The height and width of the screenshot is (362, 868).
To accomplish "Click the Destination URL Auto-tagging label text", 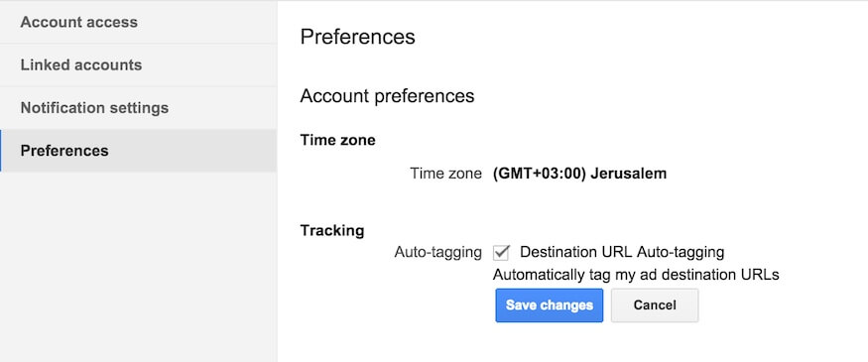I will coord(622,252).
